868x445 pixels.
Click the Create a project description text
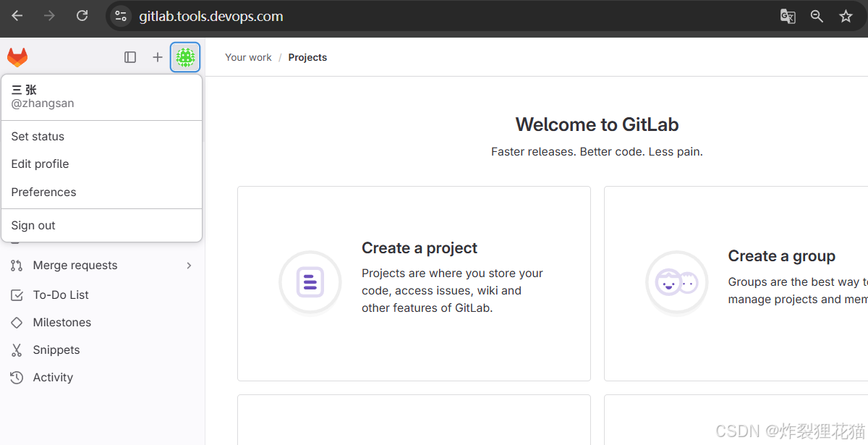coord(452,291)
